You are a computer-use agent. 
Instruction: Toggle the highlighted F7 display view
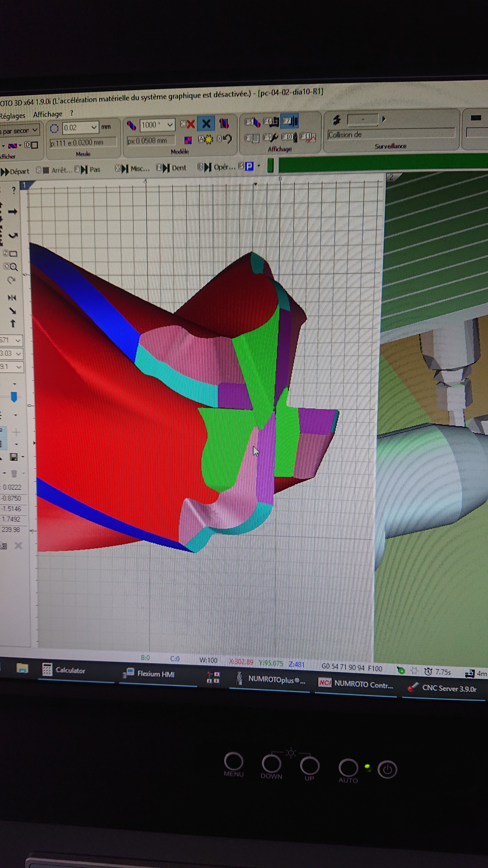coord(290,121)
